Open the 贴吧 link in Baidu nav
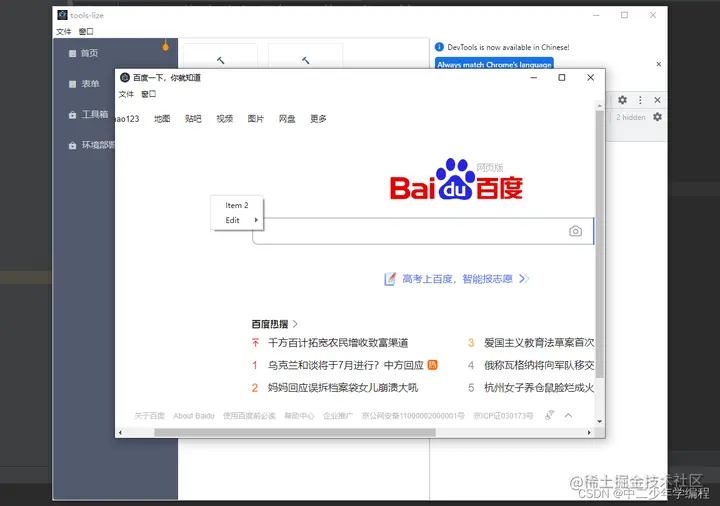Viewport: 720px width, 506px height. 193,119
